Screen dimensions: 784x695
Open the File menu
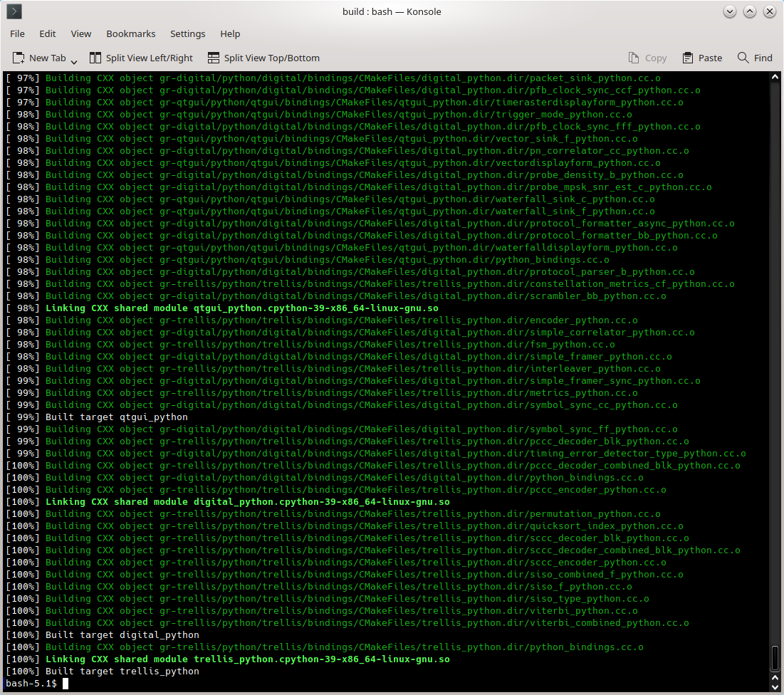click(x=17, y=33)
